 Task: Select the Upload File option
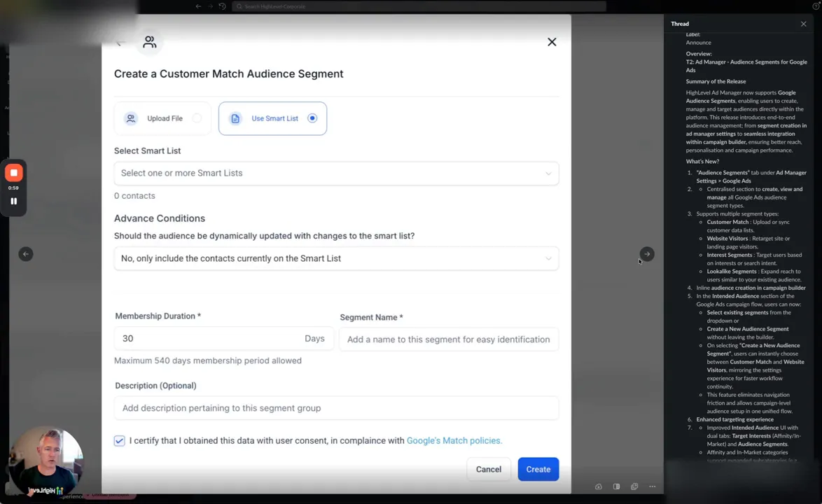pos(162,118)
